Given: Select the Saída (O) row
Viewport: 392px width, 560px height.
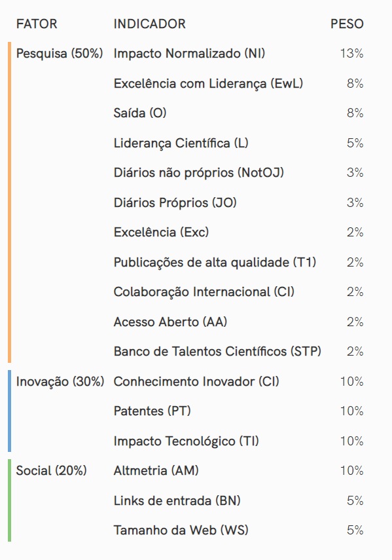Looking at the screenshot, I should (x=239, y=113).
